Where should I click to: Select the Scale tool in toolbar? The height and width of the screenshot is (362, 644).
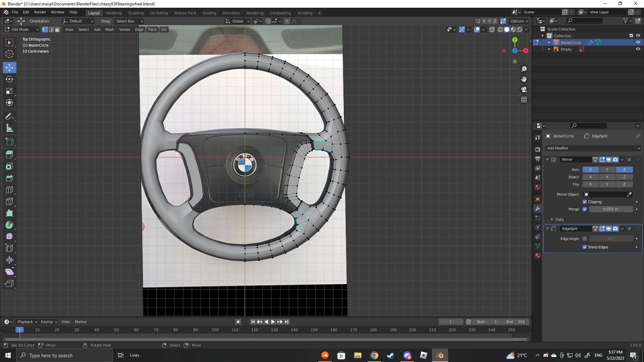click(x=9, y=91)
